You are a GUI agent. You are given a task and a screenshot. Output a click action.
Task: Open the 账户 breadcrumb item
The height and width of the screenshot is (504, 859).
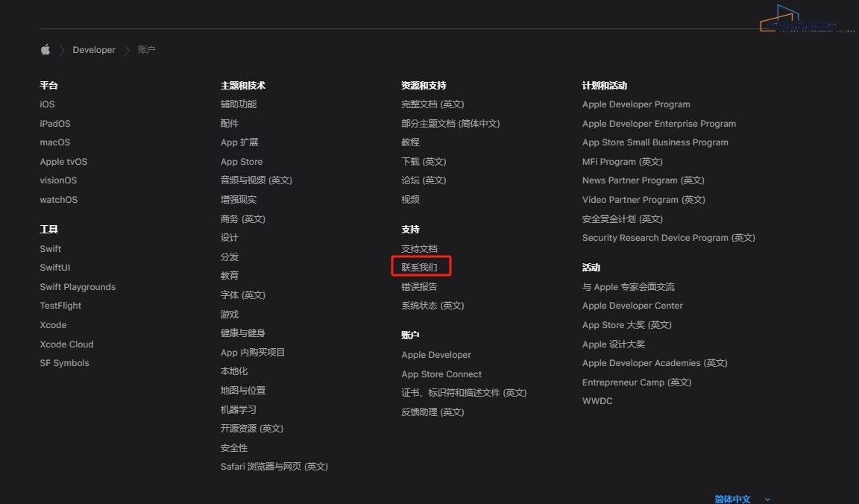click(x=146, y=50)
